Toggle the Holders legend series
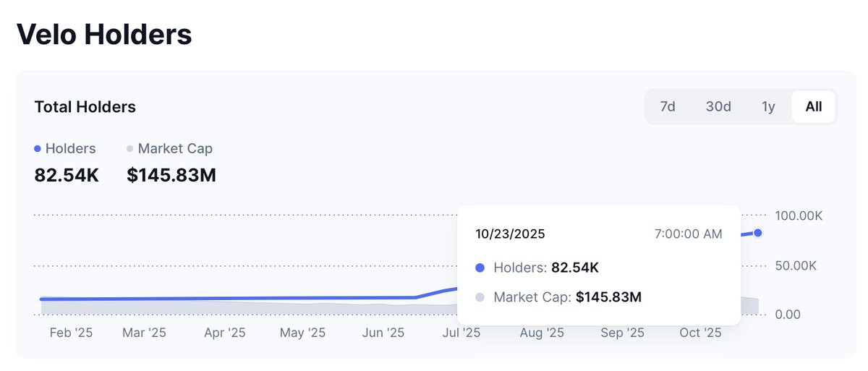The image size is (868, 371). [x=65, y=148]
